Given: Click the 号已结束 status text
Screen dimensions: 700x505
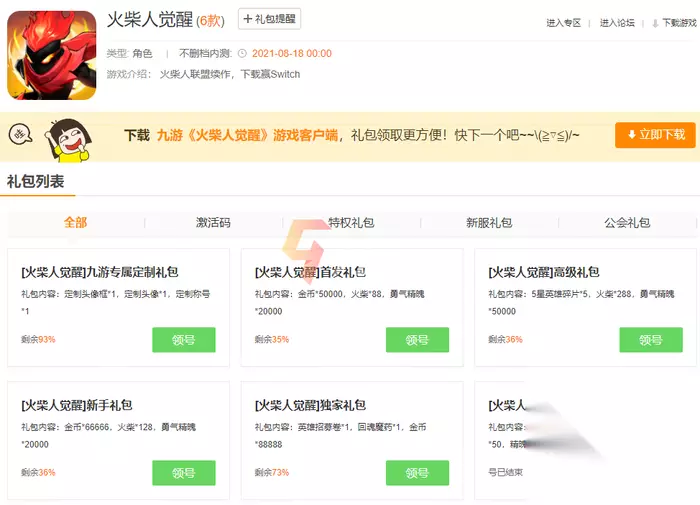Looking at the screenshot, I should pyautogui.click(x=505, y=472).
